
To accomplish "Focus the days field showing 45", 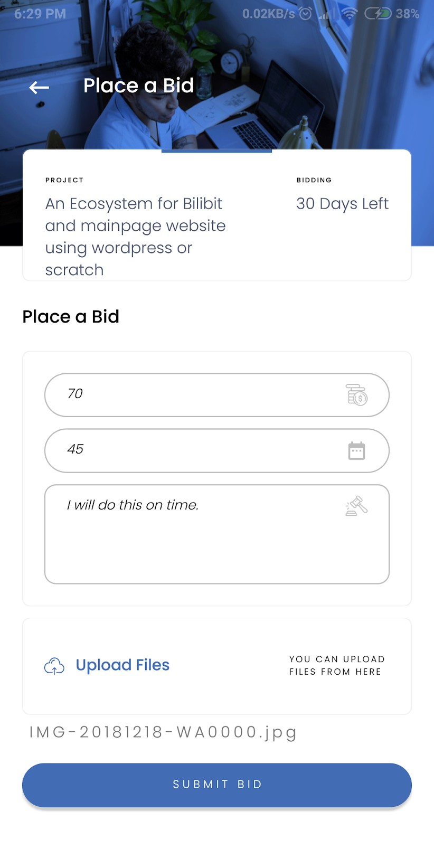I will [x=201, y=450].
